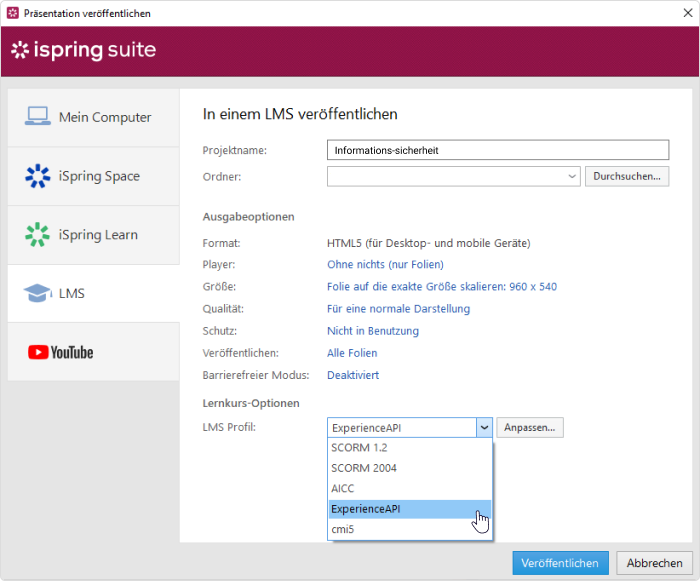
Task: Select SCORM 2004 from the list
Action: click(410, 468)
